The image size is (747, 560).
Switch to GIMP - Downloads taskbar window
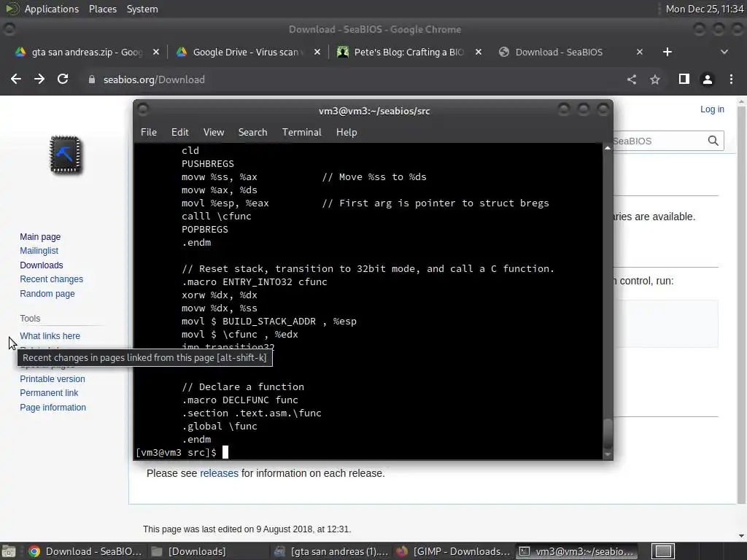(454, 551)
